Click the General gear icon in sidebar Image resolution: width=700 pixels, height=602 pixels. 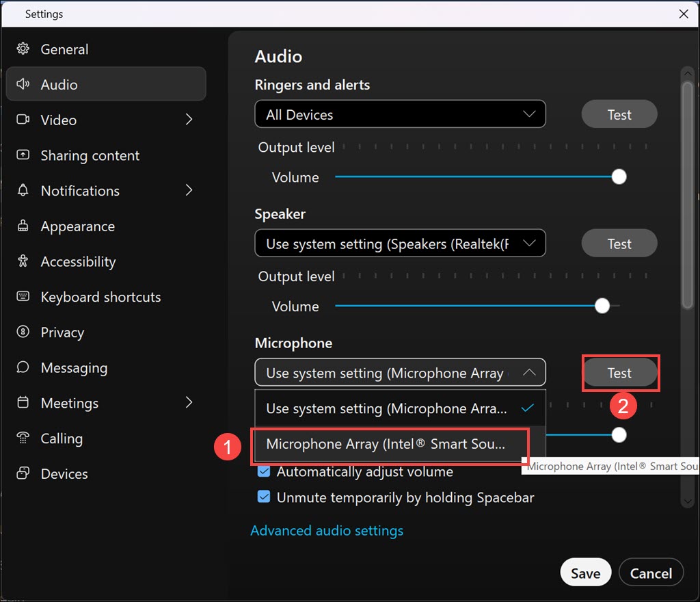click(x=23, y=49)
